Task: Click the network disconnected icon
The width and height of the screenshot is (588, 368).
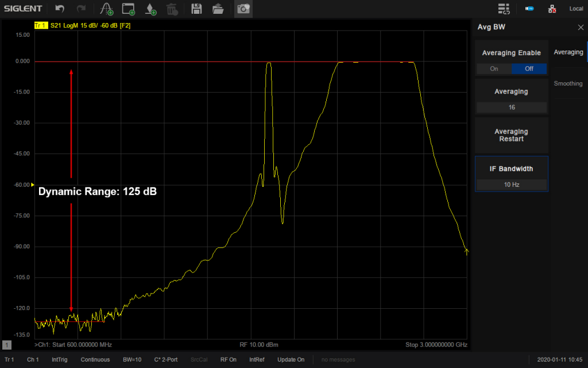Action: 552,9
